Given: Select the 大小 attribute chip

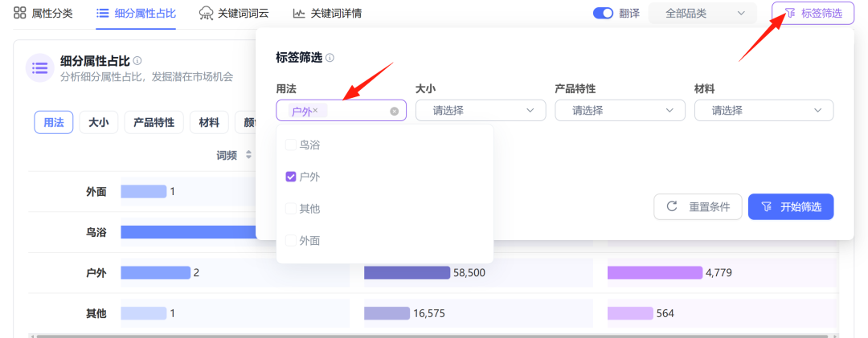Looking at the screenshot, I should click(x=99, y=122).
